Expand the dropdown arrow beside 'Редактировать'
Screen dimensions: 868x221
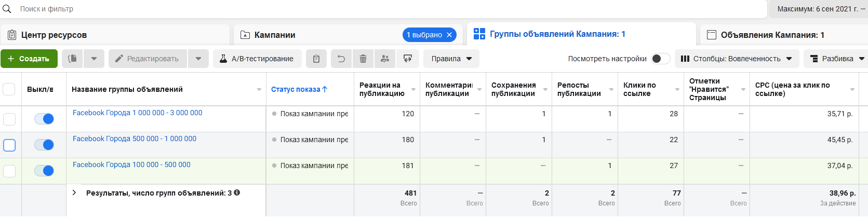click(198, 59)
